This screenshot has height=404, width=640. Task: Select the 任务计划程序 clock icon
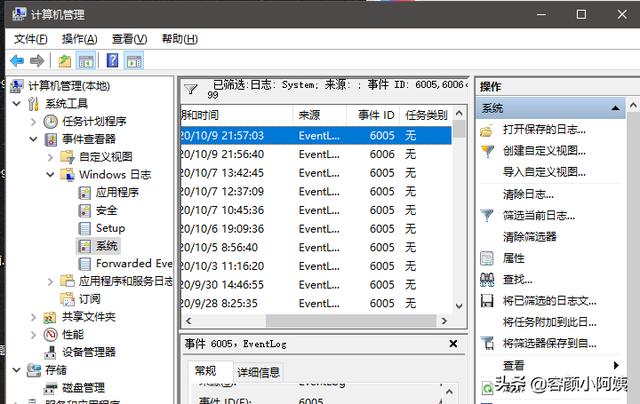click(x=51, y=121)
